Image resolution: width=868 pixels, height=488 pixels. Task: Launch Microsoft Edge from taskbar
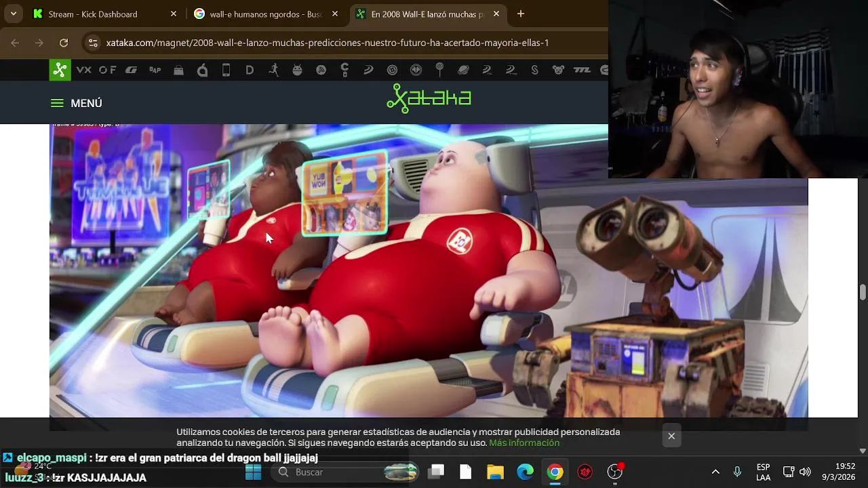click(x=526, y=472)
